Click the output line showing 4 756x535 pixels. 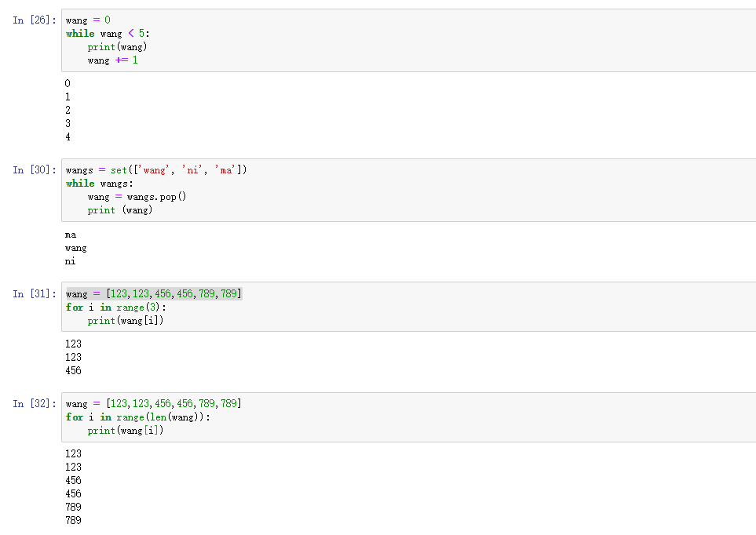click(68, 137)
